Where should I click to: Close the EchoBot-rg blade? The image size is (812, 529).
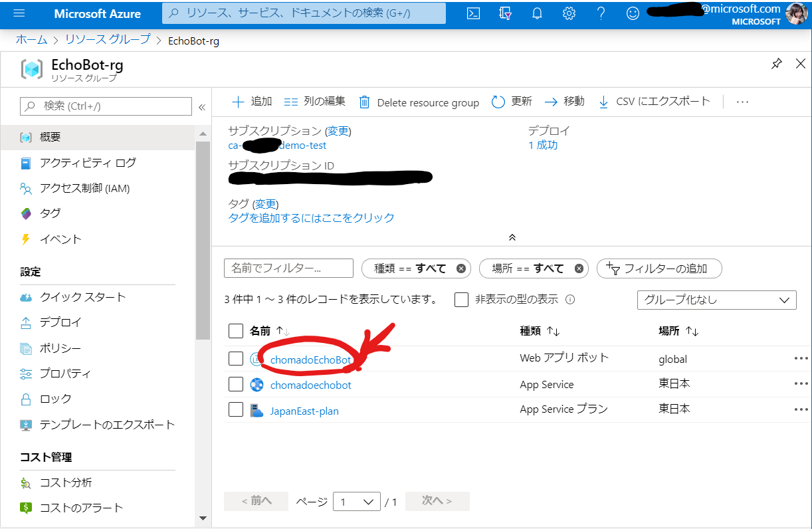click(800, 64)
